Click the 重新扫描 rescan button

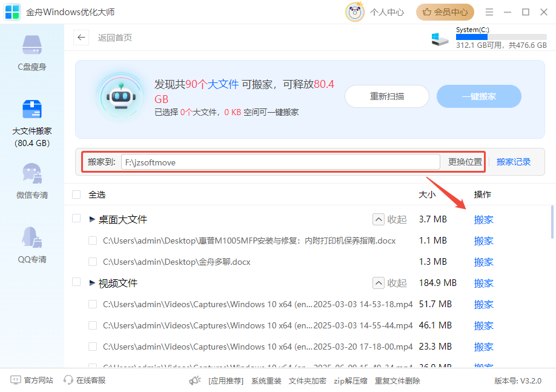pyautogui.click(x=387, y=96)
